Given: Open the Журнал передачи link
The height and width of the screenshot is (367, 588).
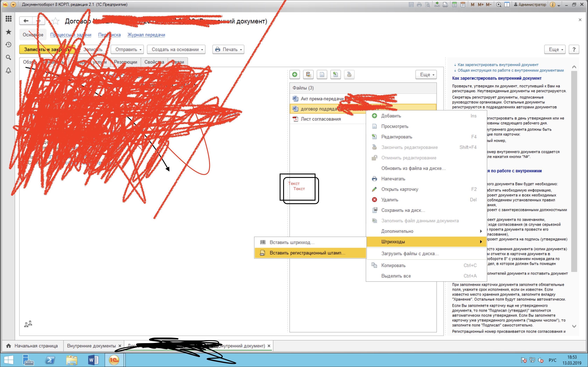Looking at the screenshot, I should (x=146, y=35).
